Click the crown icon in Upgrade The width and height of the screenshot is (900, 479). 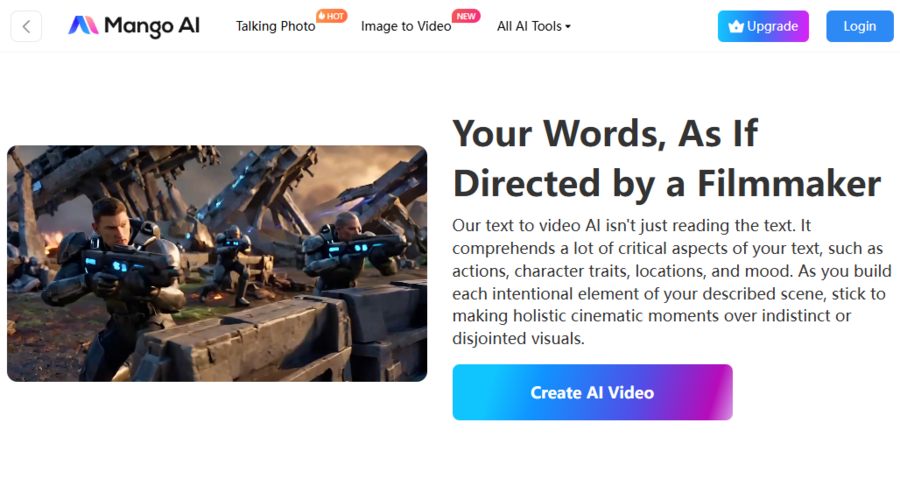coord(736,27)
